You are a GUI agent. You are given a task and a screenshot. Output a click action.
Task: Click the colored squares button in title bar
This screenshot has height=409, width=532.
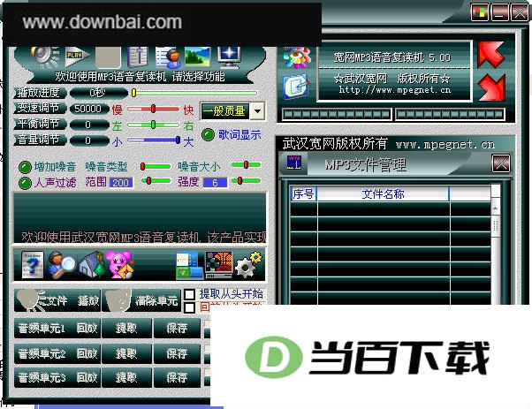480,12
